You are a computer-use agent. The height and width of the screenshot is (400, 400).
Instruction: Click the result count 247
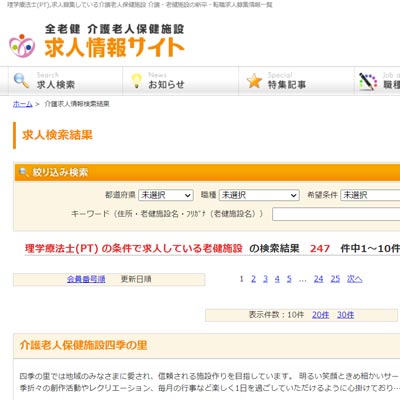[320, 249]
